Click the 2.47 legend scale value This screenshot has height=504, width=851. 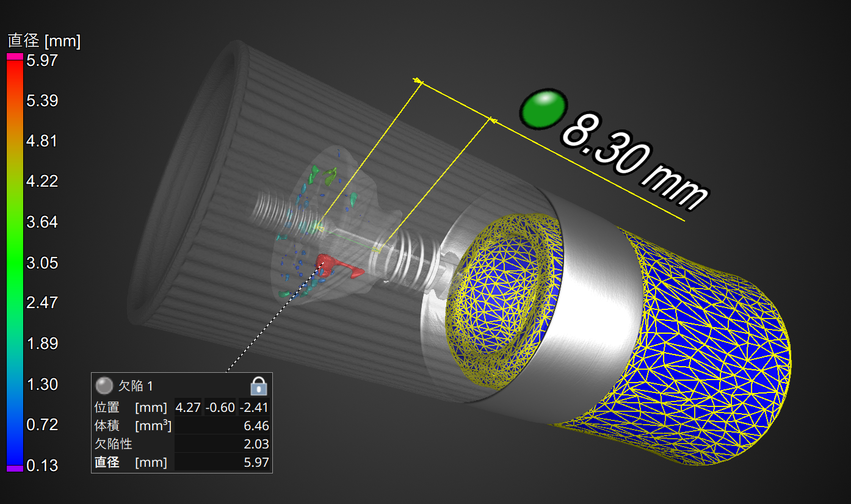[42, 303]
